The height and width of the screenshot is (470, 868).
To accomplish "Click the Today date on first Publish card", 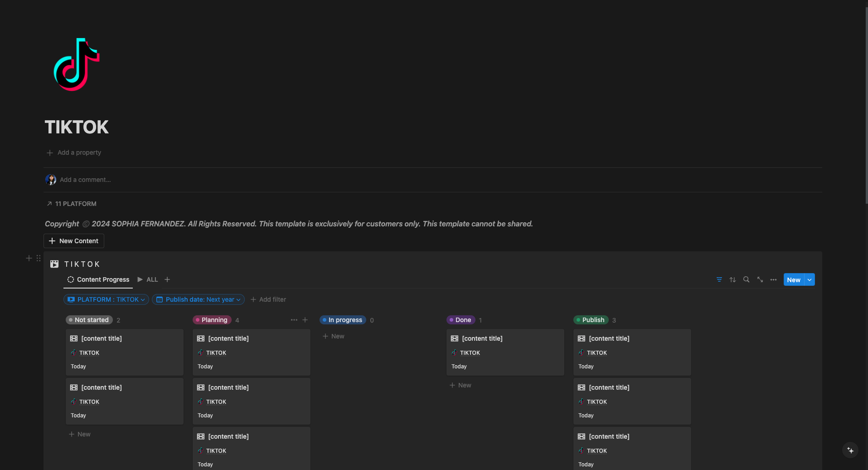I will (x=586, y=367).
